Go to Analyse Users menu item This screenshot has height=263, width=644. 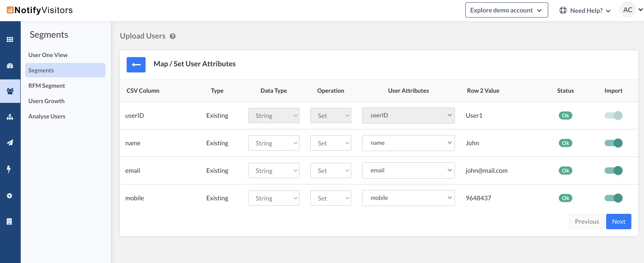[47, 116]
